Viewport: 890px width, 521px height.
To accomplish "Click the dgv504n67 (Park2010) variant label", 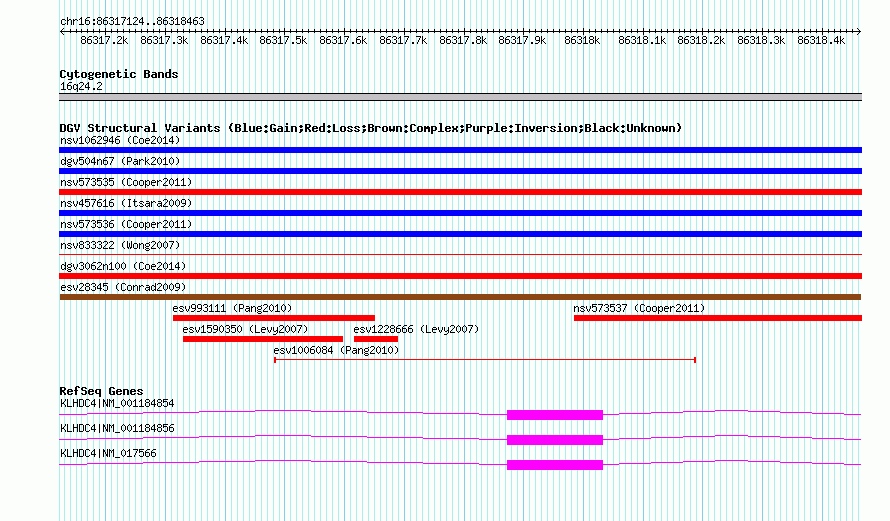I will (x=120, y=161).
